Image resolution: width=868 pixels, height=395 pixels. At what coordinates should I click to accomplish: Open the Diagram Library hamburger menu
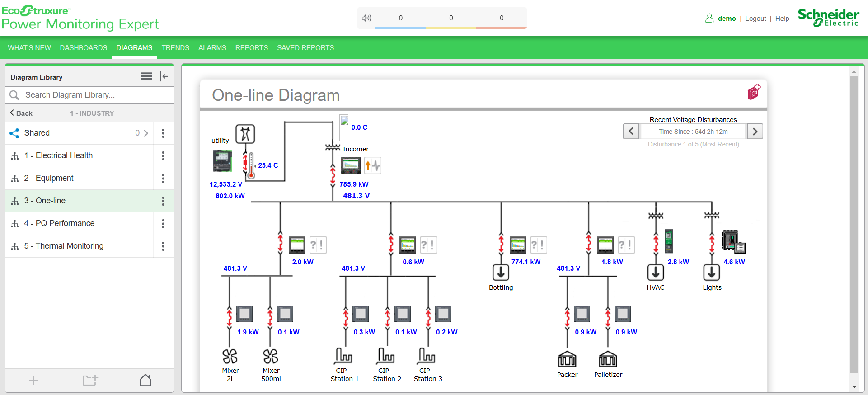(x=146, y=76)
